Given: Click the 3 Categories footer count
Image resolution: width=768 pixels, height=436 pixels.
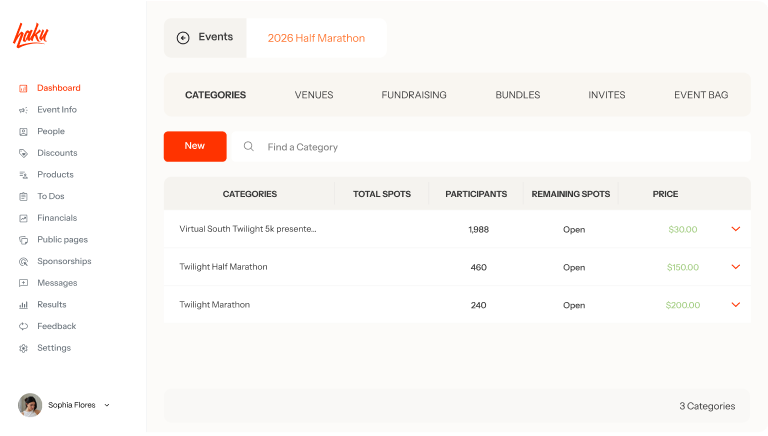Looking at the screenshot, I should pyautogui.click(x=707, y=406).
